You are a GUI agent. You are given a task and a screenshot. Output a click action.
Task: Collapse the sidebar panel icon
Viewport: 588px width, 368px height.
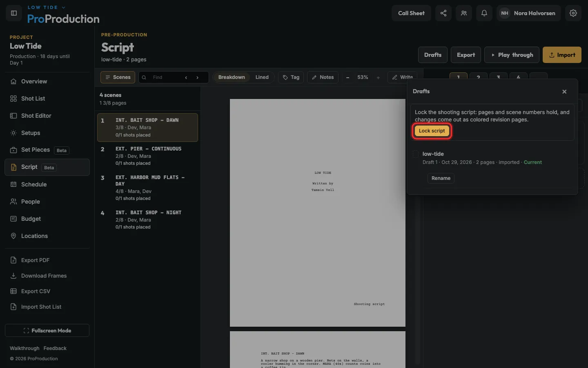tap(14, 13)
